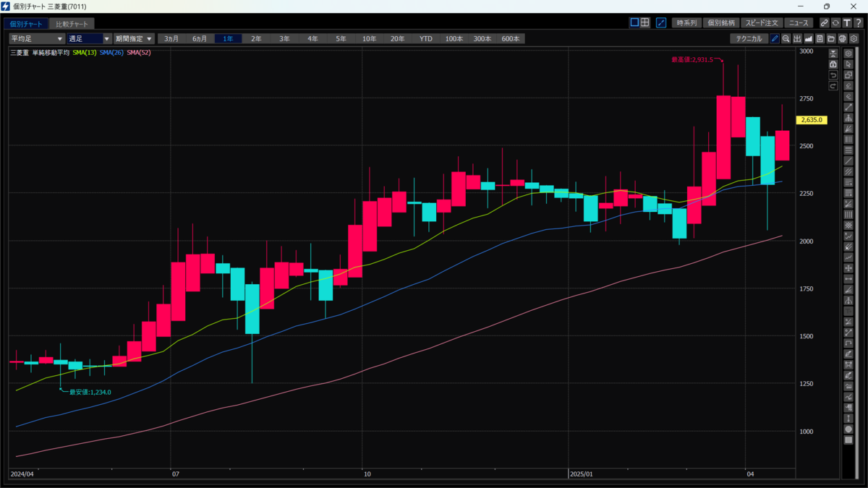Open the 時系列 view
This screenshot has width=868, height=488.
(x=686, y=22)
